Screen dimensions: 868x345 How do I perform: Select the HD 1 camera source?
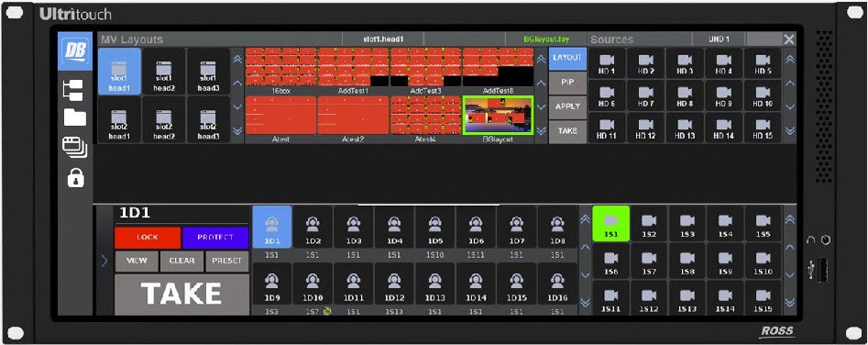[x=607, y=63]
